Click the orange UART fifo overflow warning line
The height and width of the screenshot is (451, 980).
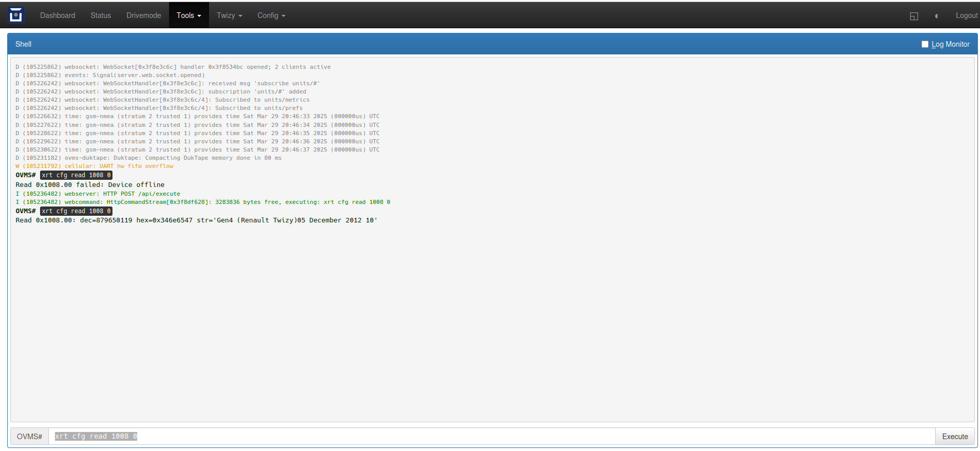[x=95, y=166]
